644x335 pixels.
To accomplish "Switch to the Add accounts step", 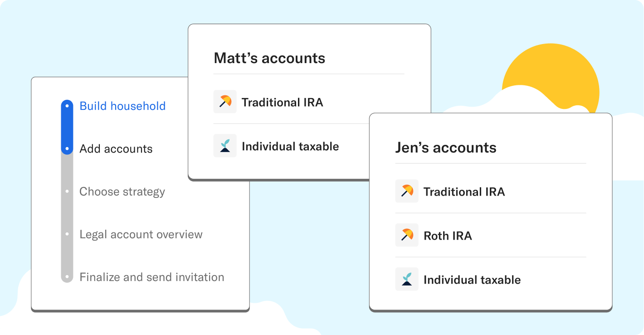I will [116, 148].
